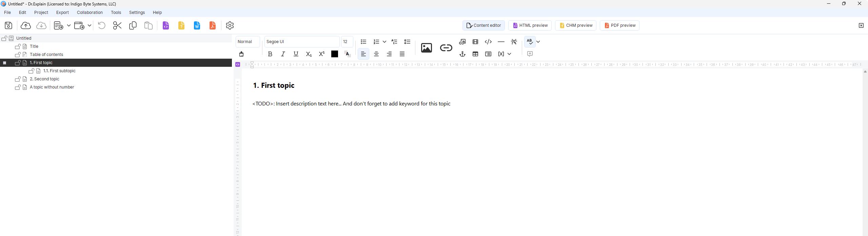This screenshot has height=236, width=868.
Task: Insert a table with the table icon
Action: pyautogui.click(x=475, y=54)
